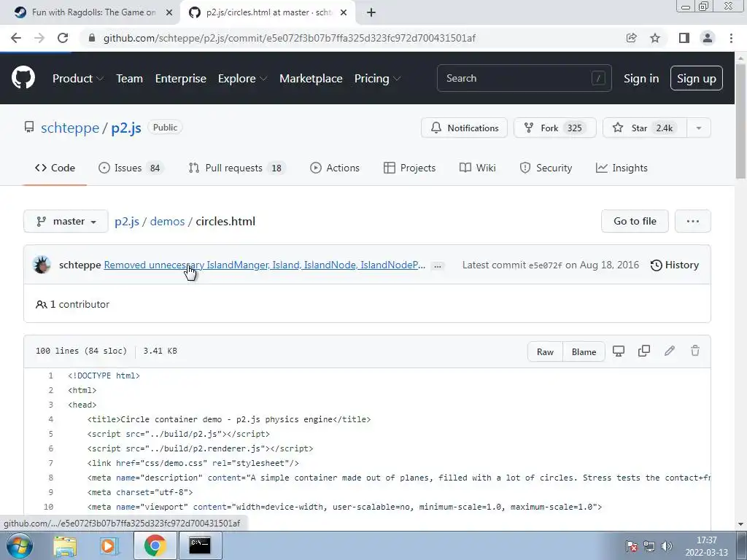Open the Raw file view

click(545, 351)
